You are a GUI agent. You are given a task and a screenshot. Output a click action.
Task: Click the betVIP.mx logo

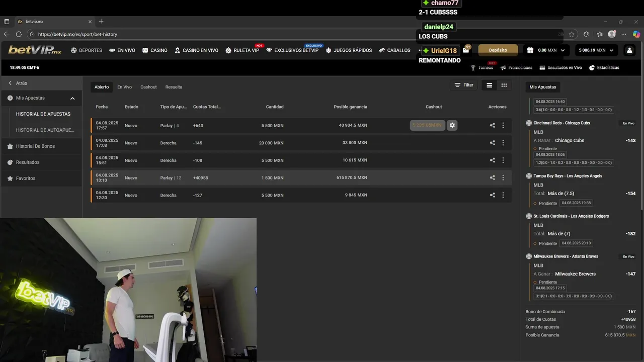tap(35, 50)
